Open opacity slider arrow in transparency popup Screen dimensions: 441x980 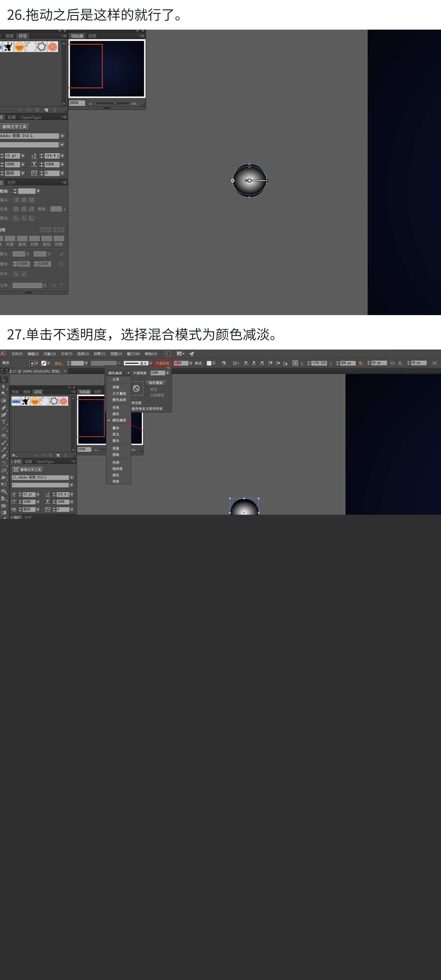coord(168,373)
